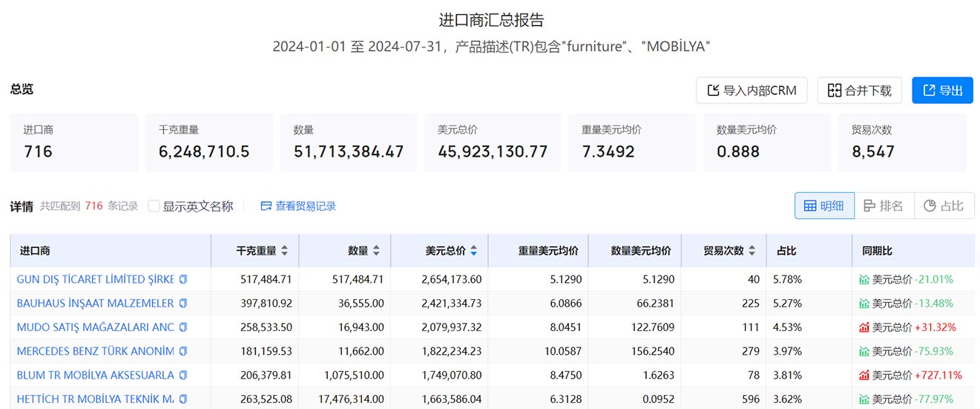The width and height of the screenshot is (980, 409).
Task: Click 贸易次数 summary card 8,547
Action: click(902, 143)
